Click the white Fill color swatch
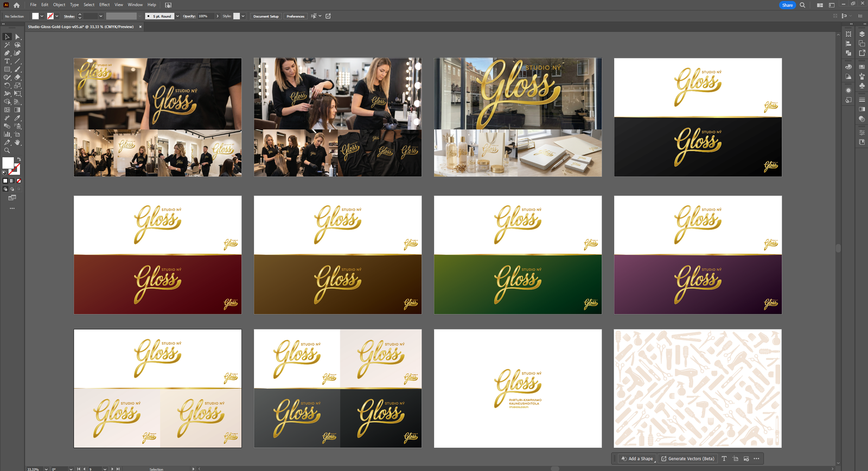Screen dimensions: 868x471 [x=8, y=163]
